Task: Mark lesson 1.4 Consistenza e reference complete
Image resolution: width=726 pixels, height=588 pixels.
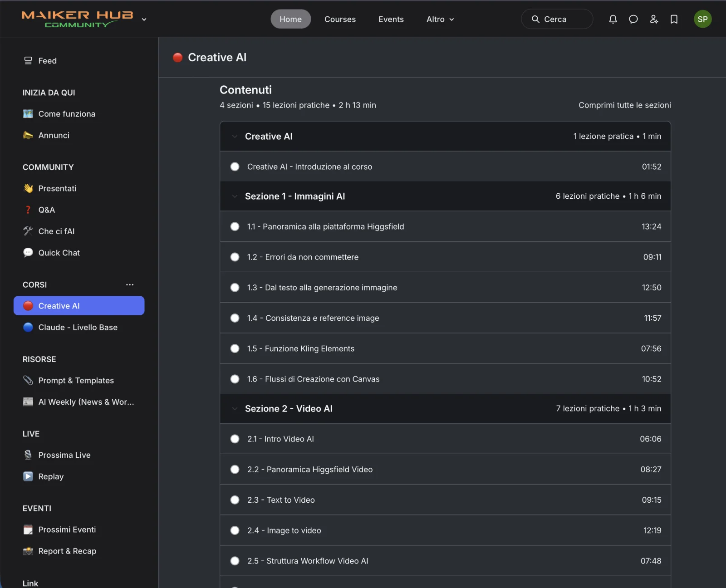Action: (235, 318)
